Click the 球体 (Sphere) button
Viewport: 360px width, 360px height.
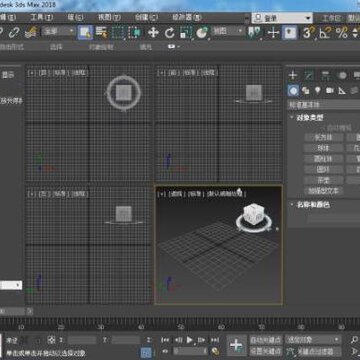pos(324,148)
